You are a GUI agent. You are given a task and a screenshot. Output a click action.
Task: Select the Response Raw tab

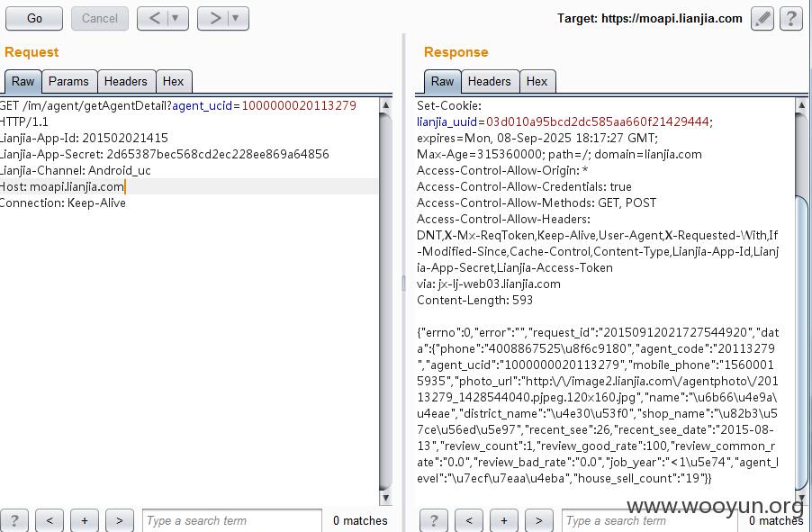point(442,81)
